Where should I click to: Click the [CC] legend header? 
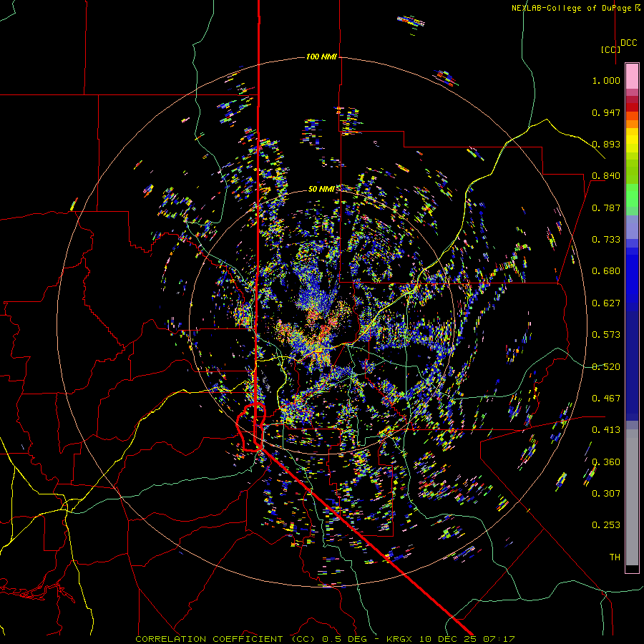point(610,49)
